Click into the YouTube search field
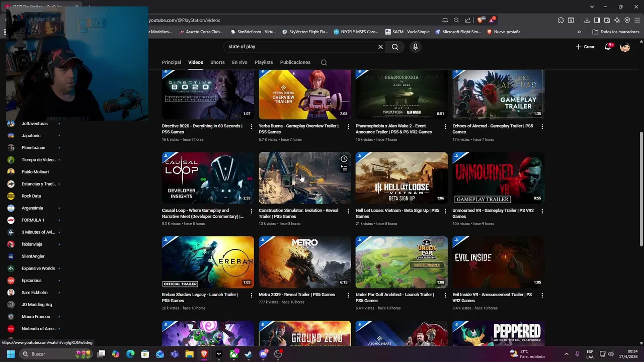The height and width of the screenshot is (362, 644). tap(301, 47)
